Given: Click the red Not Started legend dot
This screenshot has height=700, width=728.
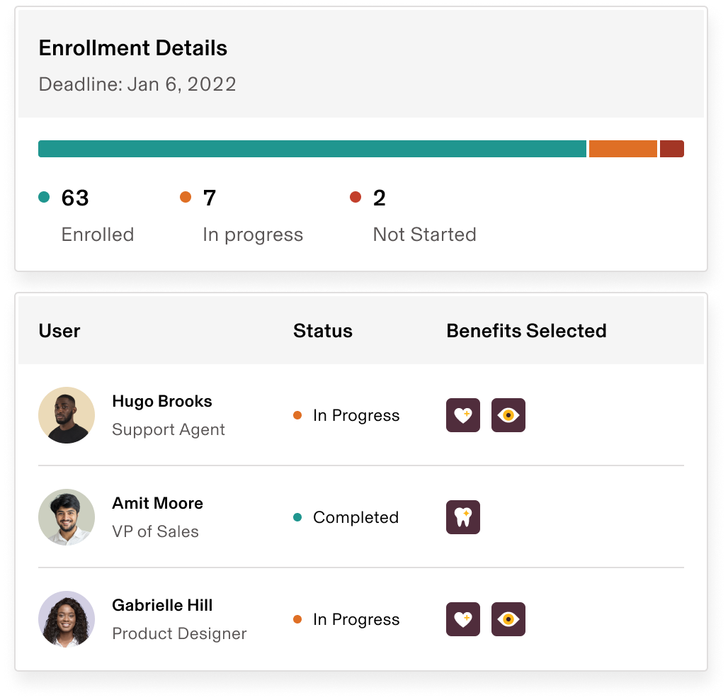Looking at the screenshot, I should coord(356,197).
